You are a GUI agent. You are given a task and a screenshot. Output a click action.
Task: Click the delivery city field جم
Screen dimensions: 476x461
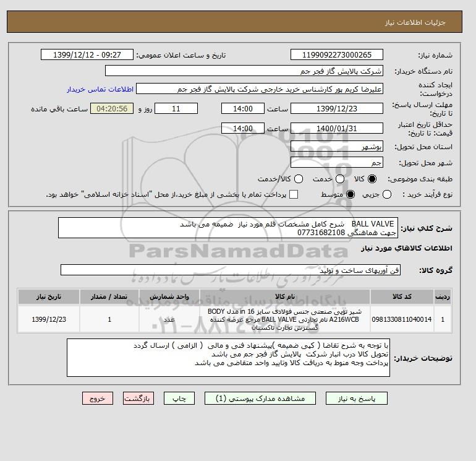click(x=337, y=163)
